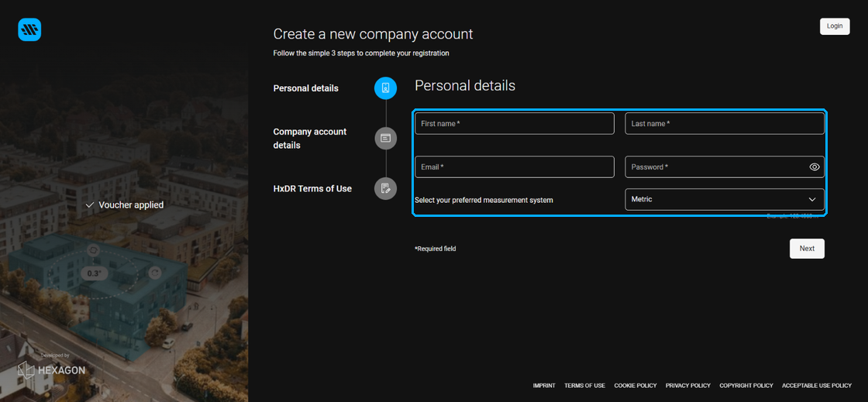Click the Login button
Viewport: 868px width, 402px height.
coord(834,26)
